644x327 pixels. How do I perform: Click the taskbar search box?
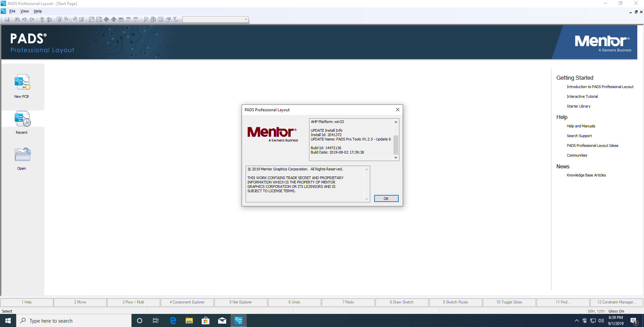[74, 321]
